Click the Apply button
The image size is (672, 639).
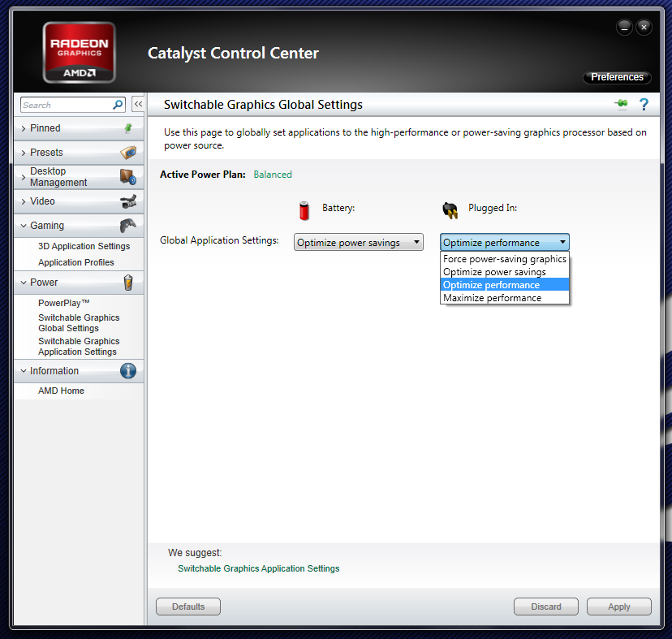[x=619, y=607]
